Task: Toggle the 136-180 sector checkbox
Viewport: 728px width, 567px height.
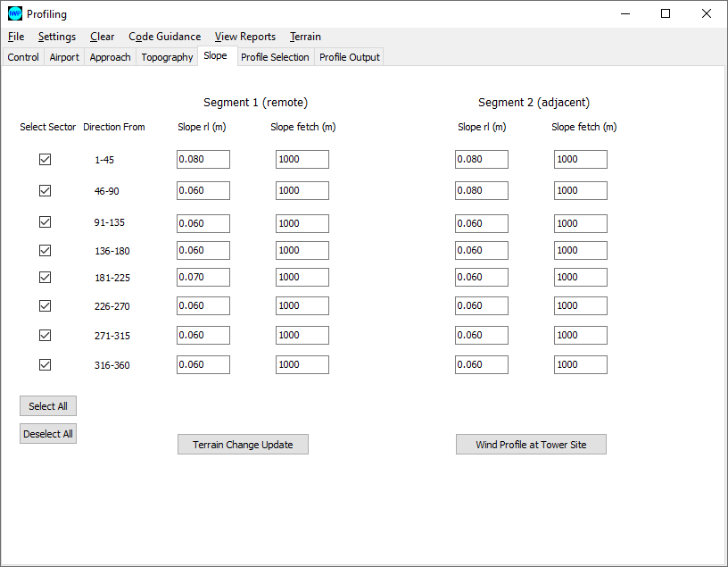Action: point(45,250)
